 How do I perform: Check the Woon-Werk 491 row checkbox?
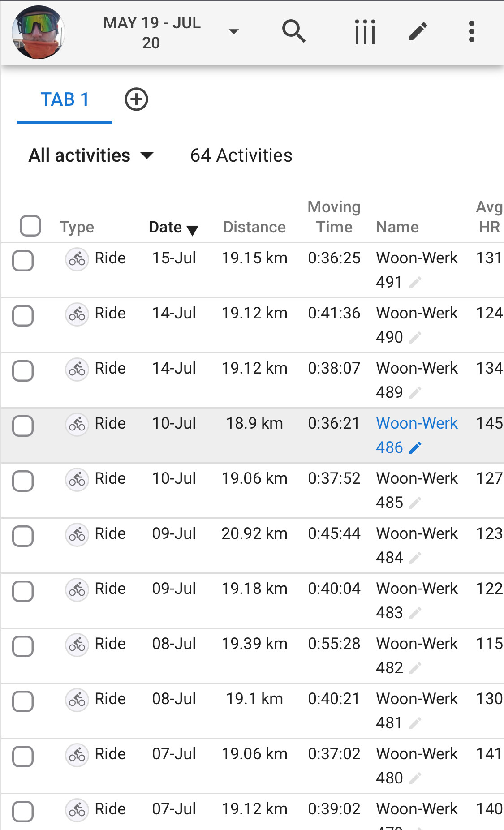point(23,261)
